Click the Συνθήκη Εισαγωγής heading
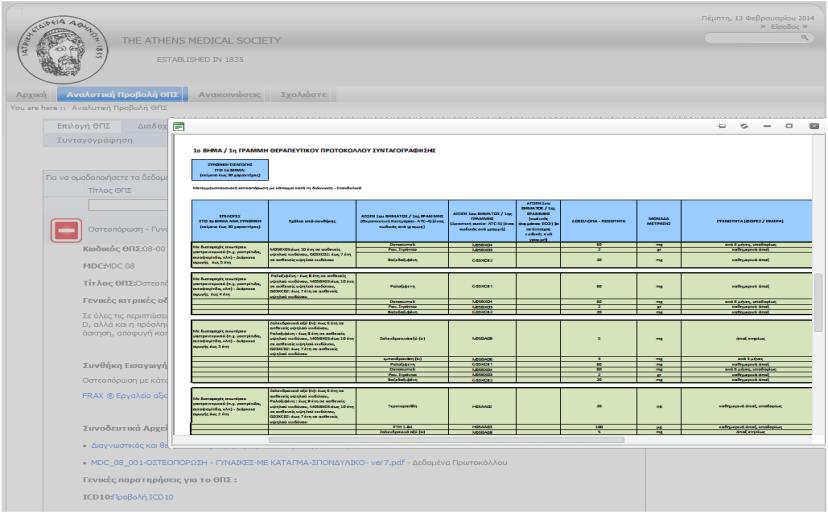The height and width of the screenshot is (513, 828). point(125,366)
